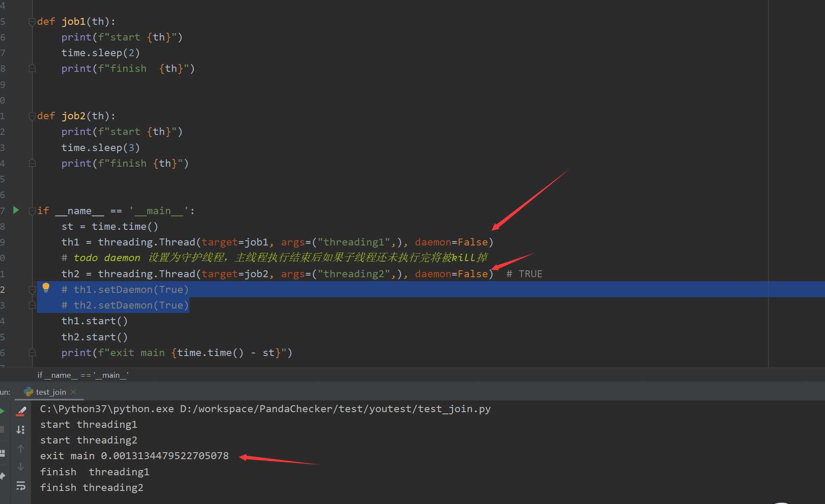Click fold end marker at print finish job1
The height and width of the screenshot is (504, 825).
[32, 68]
